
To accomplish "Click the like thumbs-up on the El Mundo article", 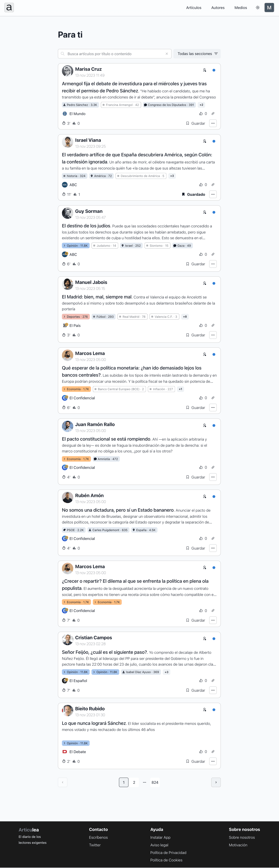I will pyautogui.click(x=201, y=114).
